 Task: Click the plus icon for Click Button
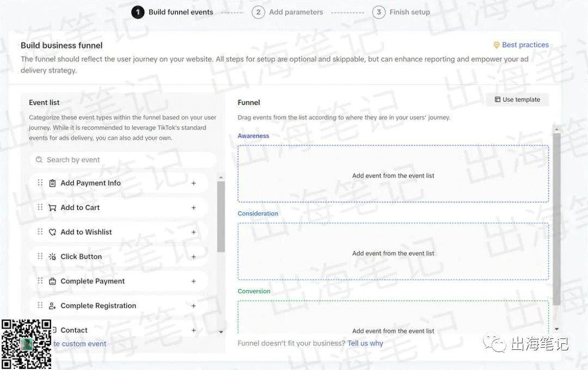193,257
